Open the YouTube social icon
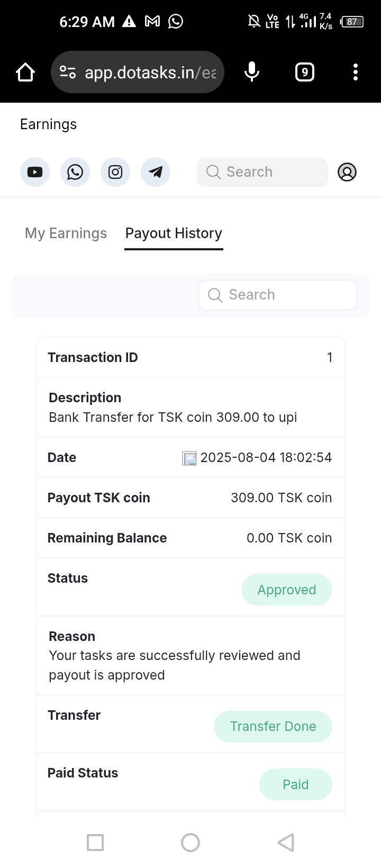The height and width of the screenshot is (868, 381). pos(35,172)
